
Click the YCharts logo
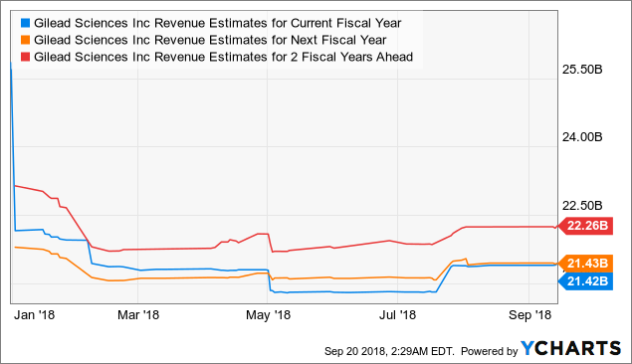(x=570, y=349)
